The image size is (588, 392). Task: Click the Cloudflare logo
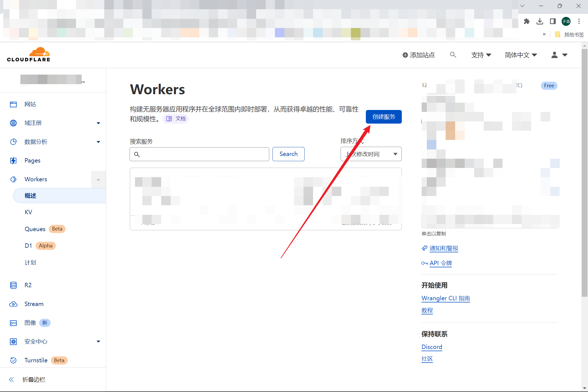[x=29, y=54]
